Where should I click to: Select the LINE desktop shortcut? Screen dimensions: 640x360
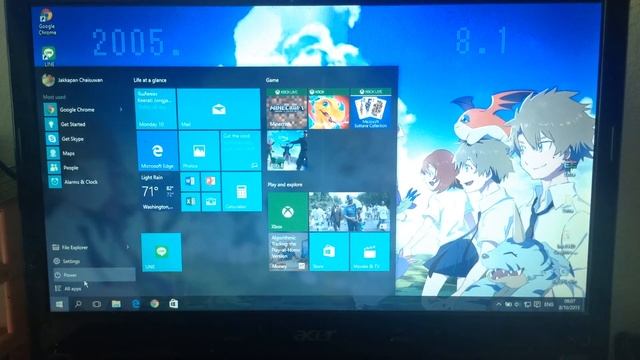point(49,57)
